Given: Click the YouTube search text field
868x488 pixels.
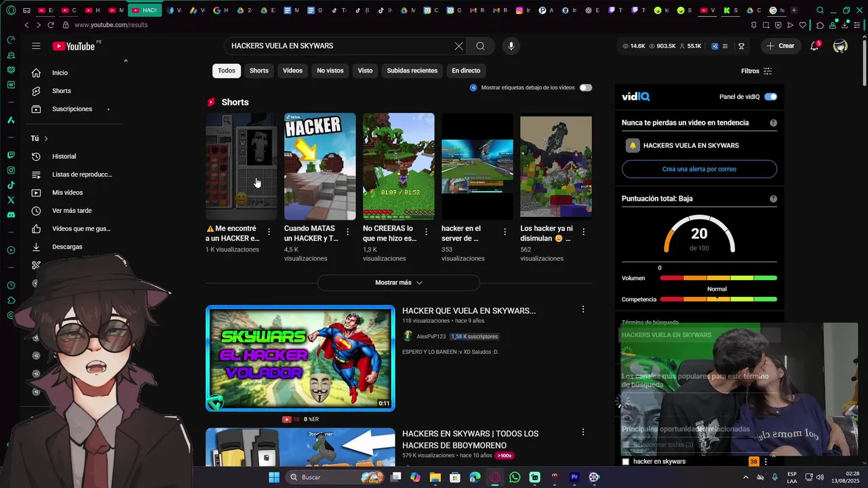Looking at the screenshot, I should [339, 46].
